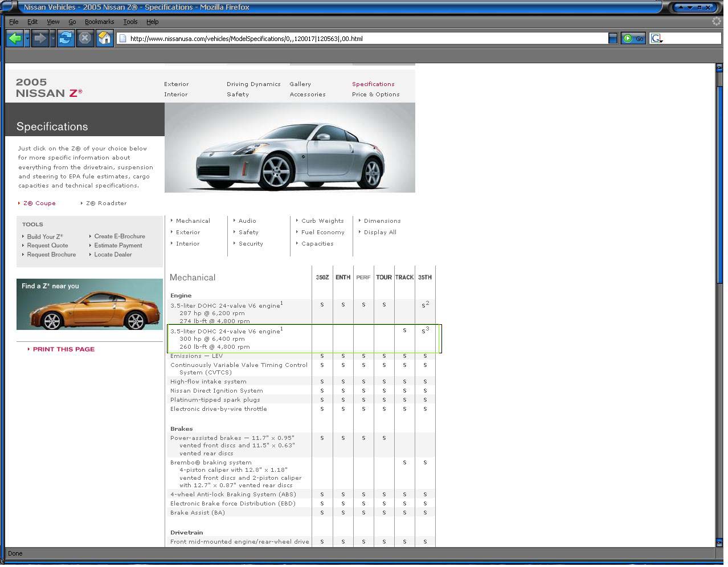Open the address bar history dropdown
728x567 pixels.
coord(613,38)
